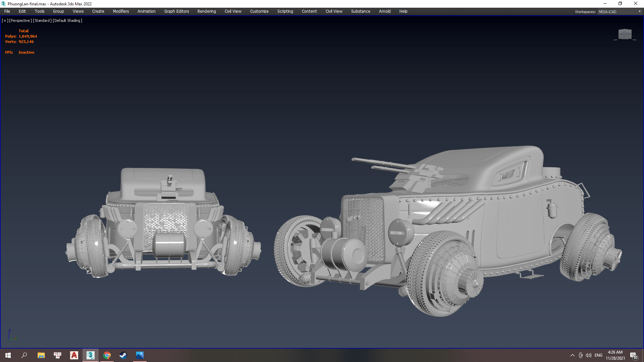Click the Standard viewport quality label

(x=42, y=21)
